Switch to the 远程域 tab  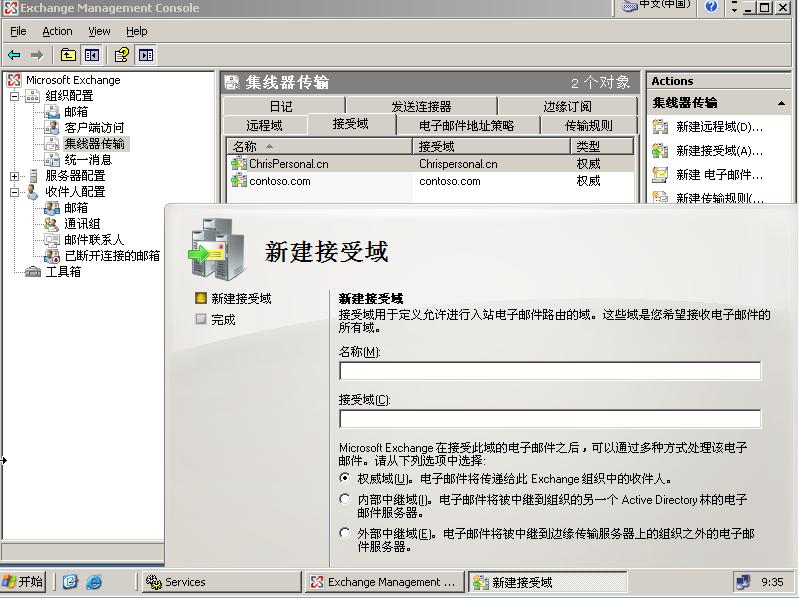[x=264, y=125]
